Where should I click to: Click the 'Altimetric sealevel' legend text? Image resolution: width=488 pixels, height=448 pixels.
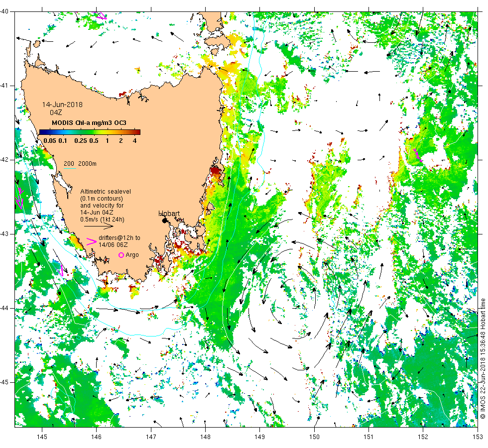click(106, 192)
